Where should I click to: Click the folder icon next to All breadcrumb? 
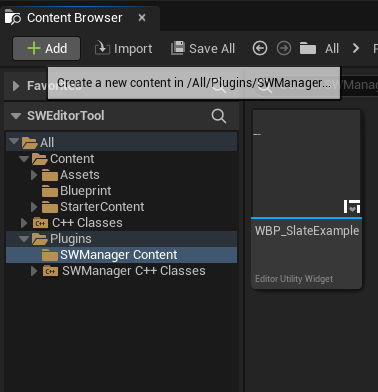pos(308,49)
